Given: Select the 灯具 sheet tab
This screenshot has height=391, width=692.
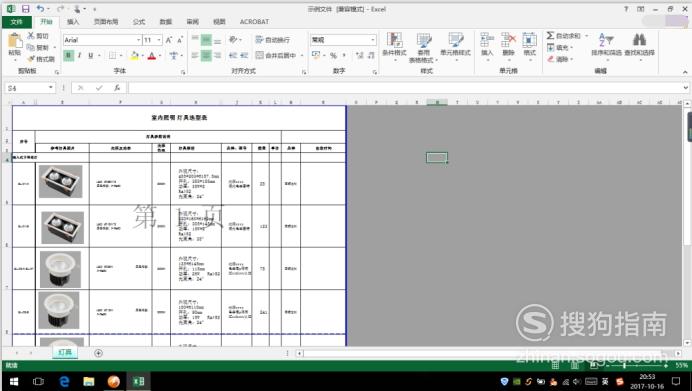Looking at the screenshot, I should [65, 352].
